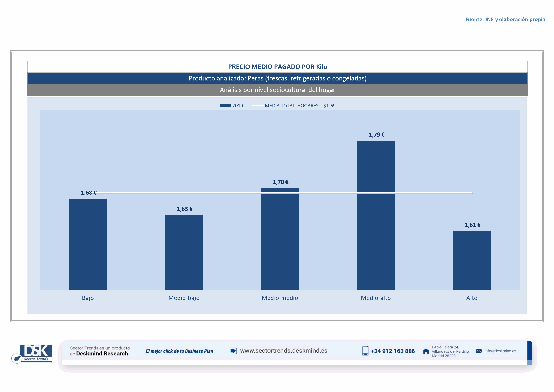Click the Alto bar
The width and height of the screenshot is (554, 392).
[x=472, y=260]
